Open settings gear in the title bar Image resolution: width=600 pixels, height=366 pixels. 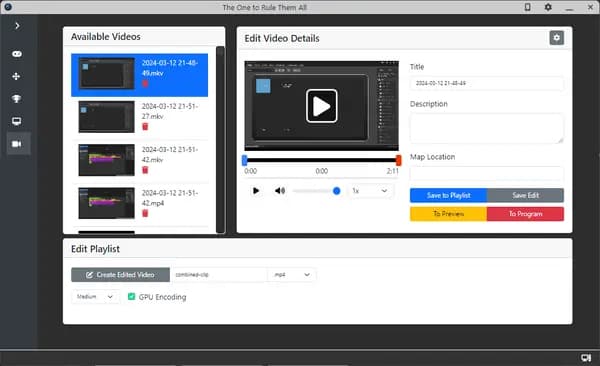pyautogui.click(x=548, y=7)
